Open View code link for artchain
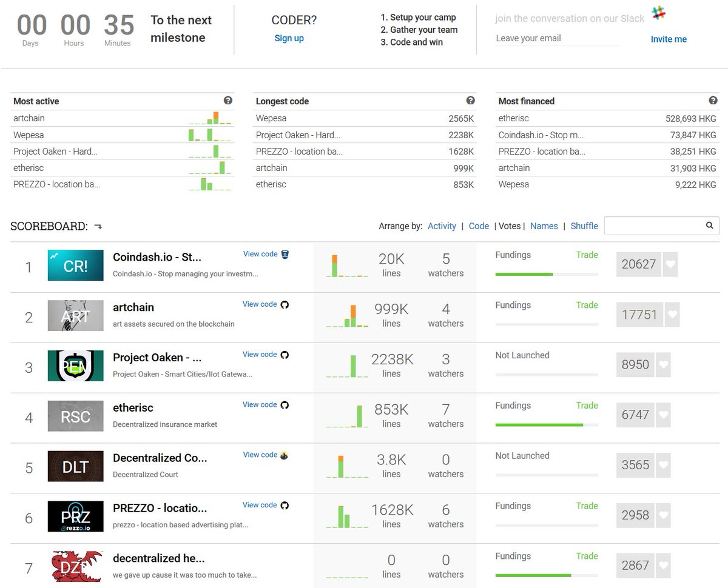The image size is (728, 588). pos(260,304)
